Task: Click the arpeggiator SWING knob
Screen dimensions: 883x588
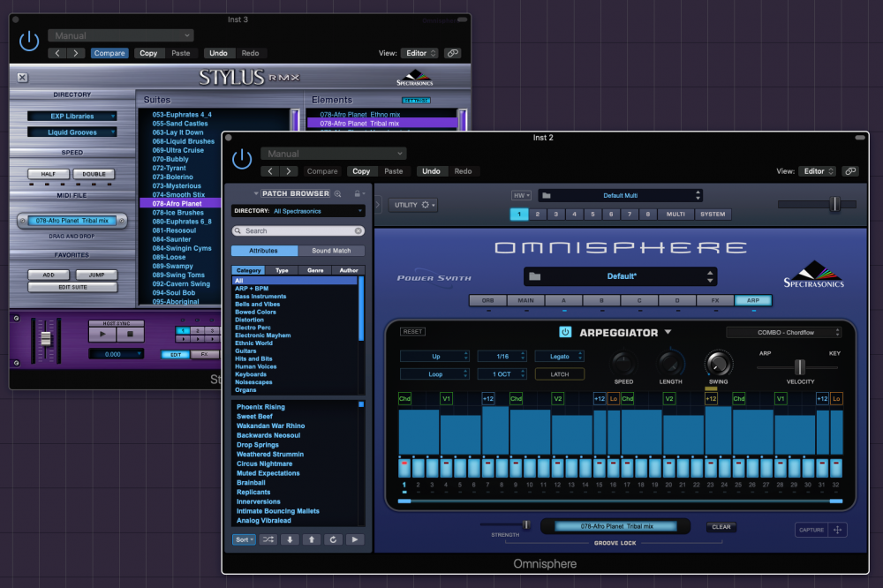Action: point(719,364)
